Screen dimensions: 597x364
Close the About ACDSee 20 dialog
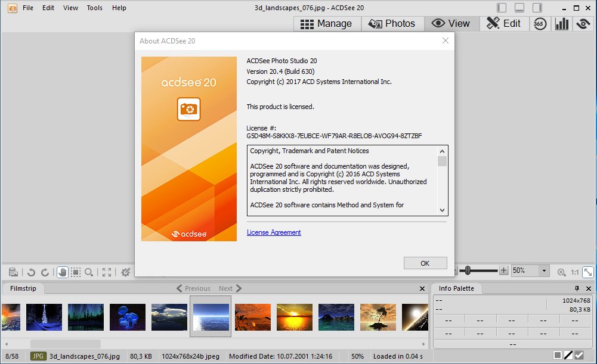click(446, 41)
